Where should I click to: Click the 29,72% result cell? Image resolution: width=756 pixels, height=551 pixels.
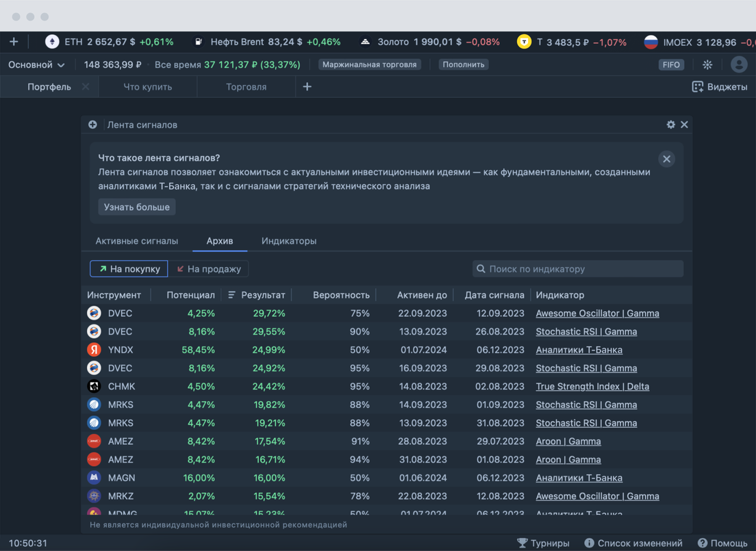click(269, 313)
